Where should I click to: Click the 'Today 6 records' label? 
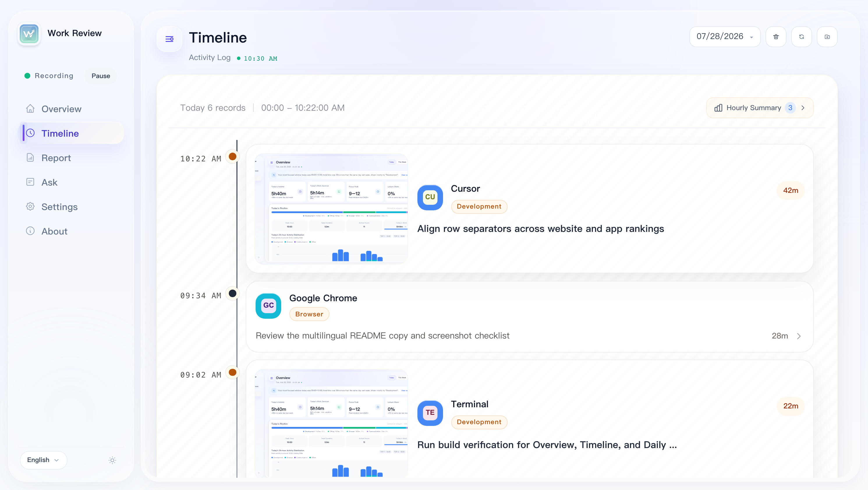pos(212,108)
